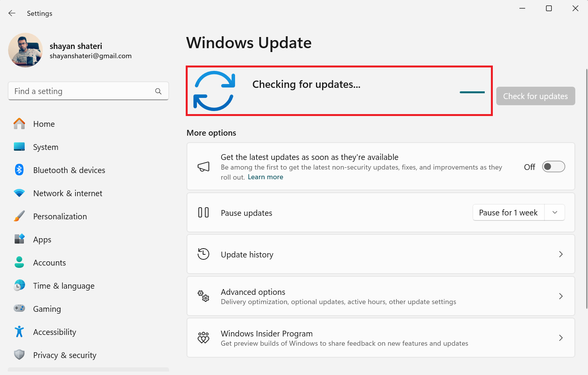Open Bluetooth & devices section
Viewport: 588px width, 375px height.
coord(89,170)
